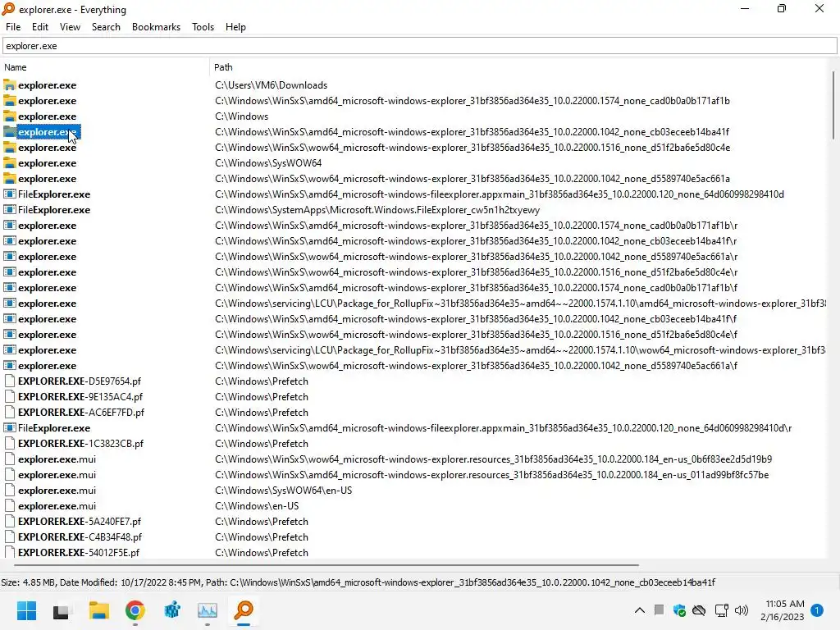Open the performance monitor app in taskbar

208,610
